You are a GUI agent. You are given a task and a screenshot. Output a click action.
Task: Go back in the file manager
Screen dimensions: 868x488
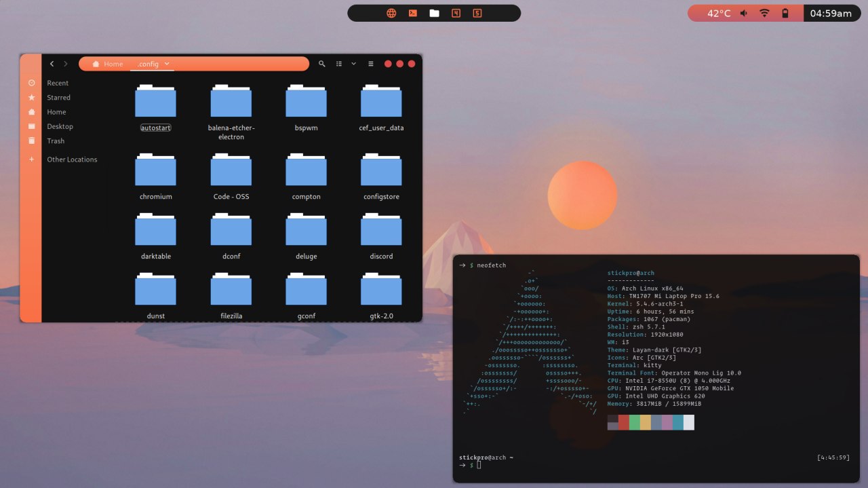tap(52, 64)
